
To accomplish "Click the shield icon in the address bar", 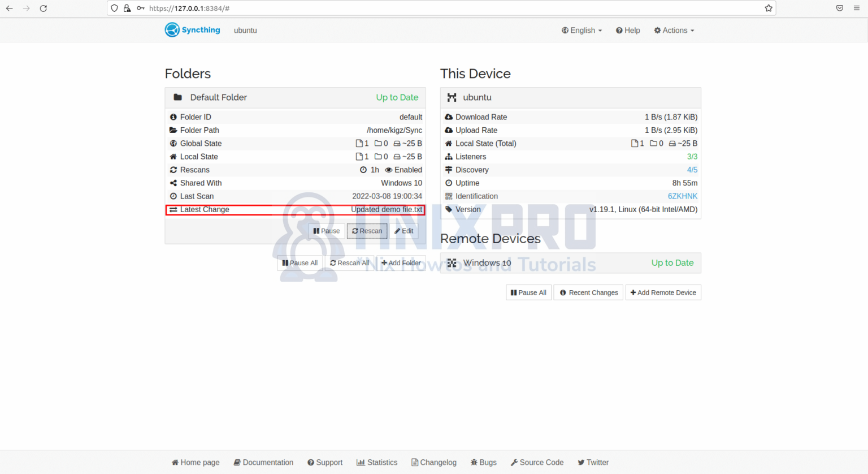I will click(x=114, y=8).
